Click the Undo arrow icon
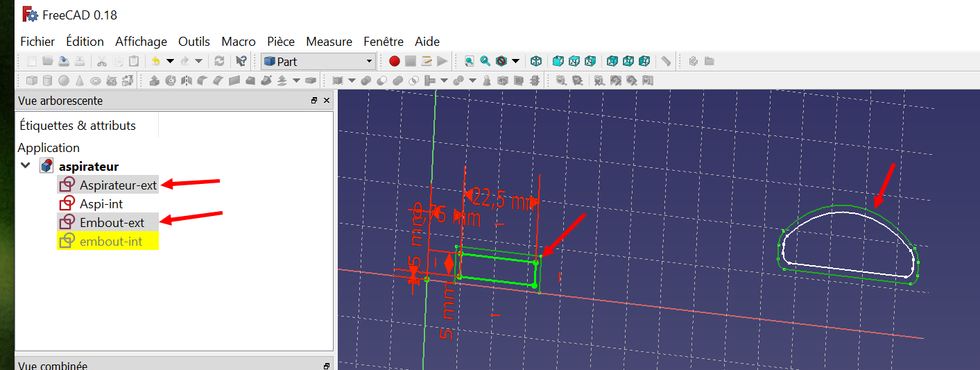980x370 pixels. point(156,61)
